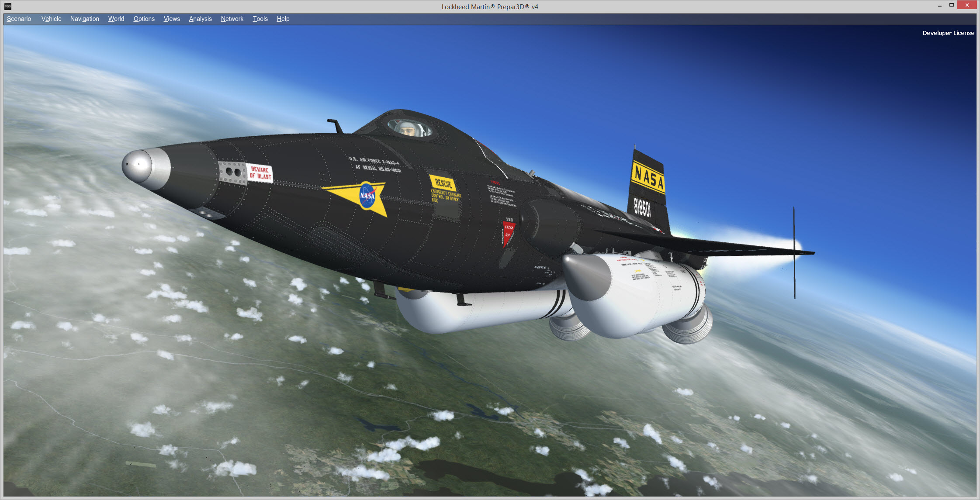Click the Developer License text

(x=948, y=33)
